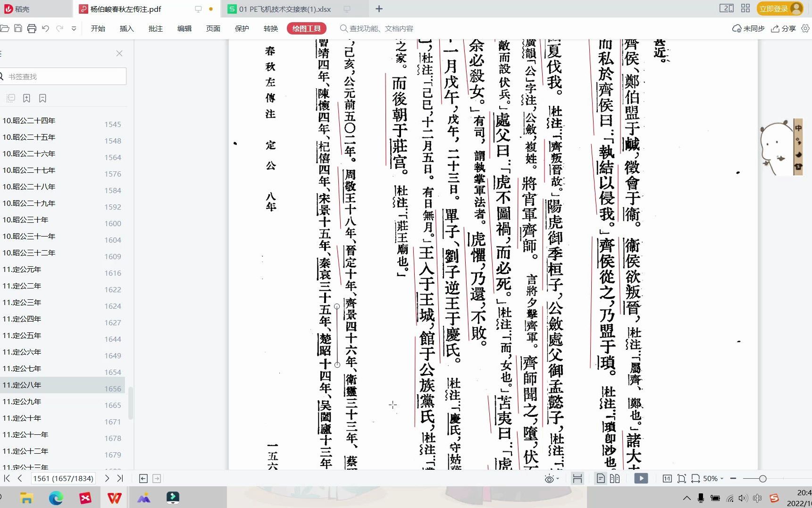
Task: Click the window count icon in title bar
Action: pos(727,8)
